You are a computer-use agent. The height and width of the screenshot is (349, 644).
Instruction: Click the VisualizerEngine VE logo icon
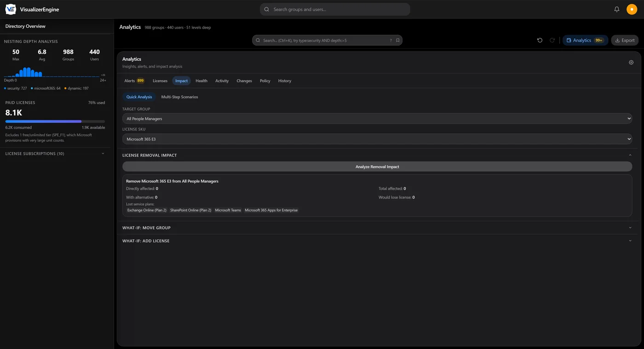click(11, 9)
